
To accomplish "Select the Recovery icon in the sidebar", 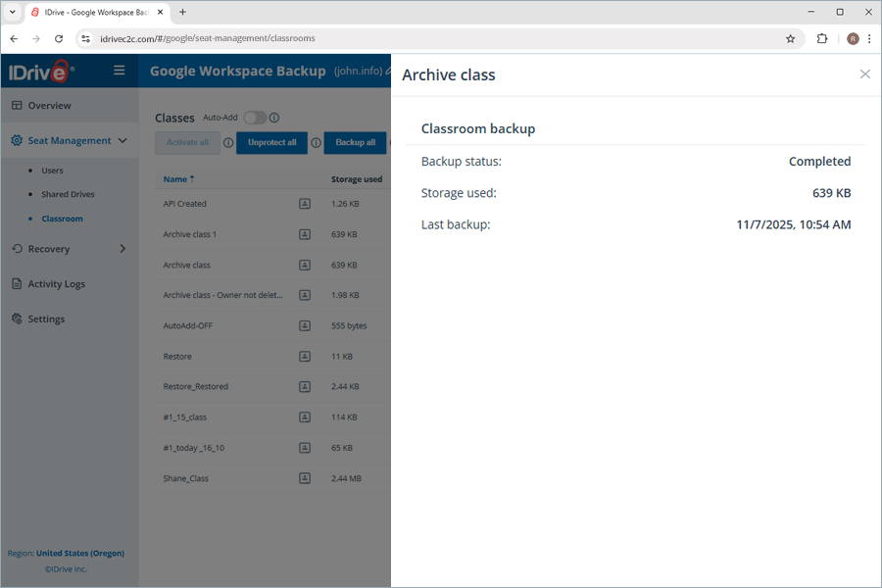I will [17, 248].
